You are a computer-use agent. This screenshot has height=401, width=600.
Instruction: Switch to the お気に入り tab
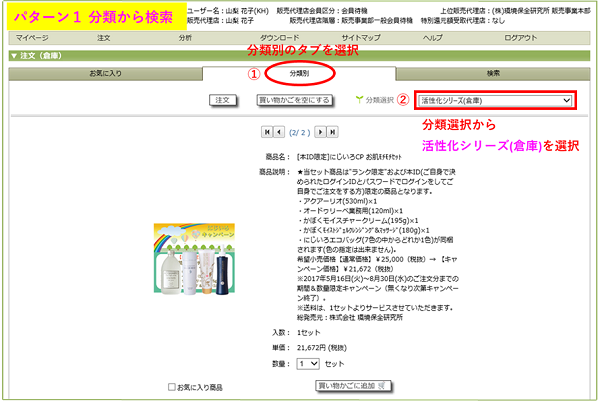pos(107,74)
